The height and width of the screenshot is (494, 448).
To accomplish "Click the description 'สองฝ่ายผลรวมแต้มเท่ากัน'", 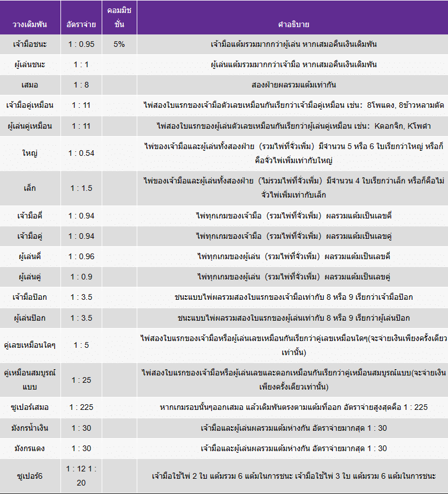I will (x=293, y=85).
